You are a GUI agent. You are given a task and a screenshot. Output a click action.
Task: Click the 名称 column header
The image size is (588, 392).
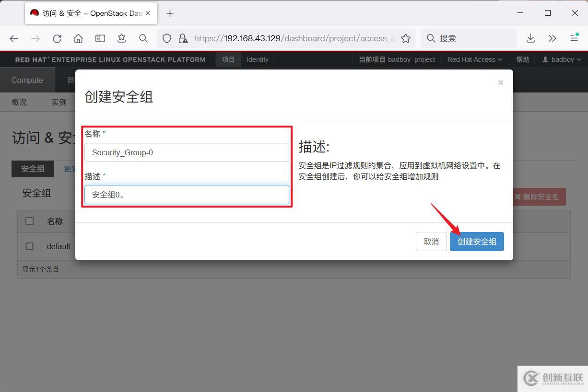pos(55,221)
